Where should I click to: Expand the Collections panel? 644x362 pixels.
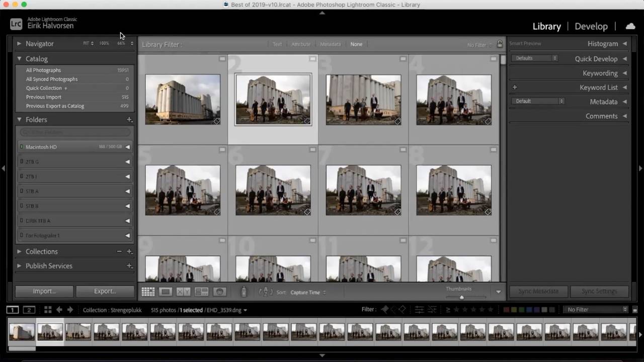19,251
